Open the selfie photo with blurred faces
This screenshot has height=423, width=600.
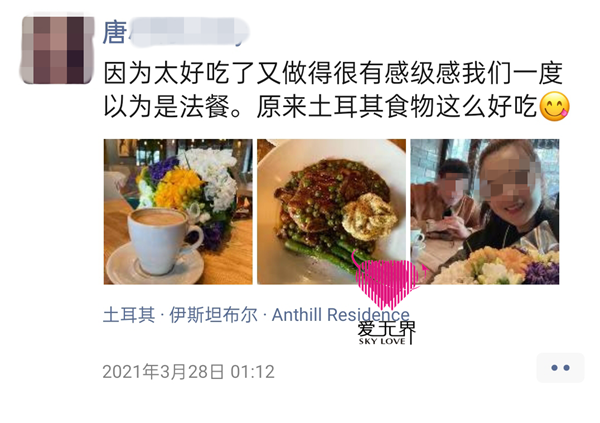pos(485,212)
